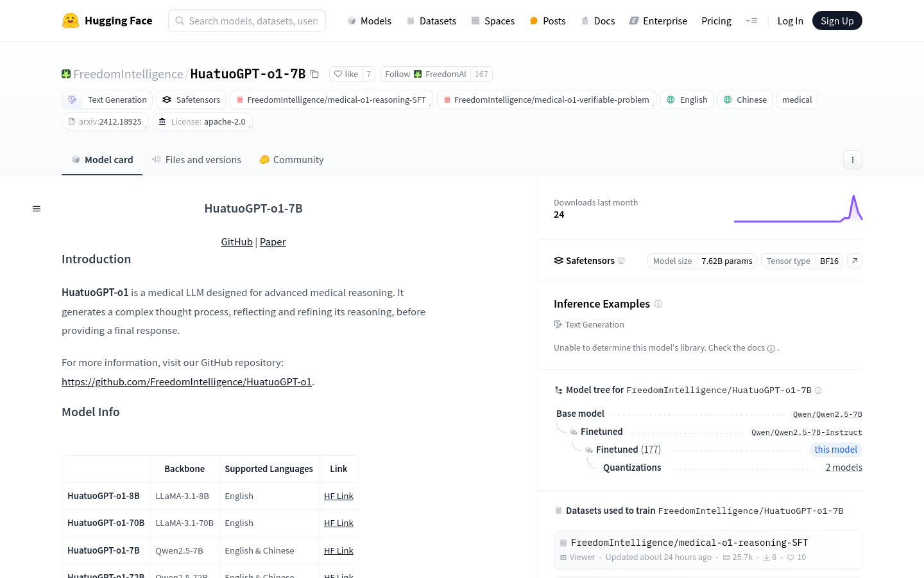Open the three-dot model options menu
The image size is (924, 578).
[852, 160]
